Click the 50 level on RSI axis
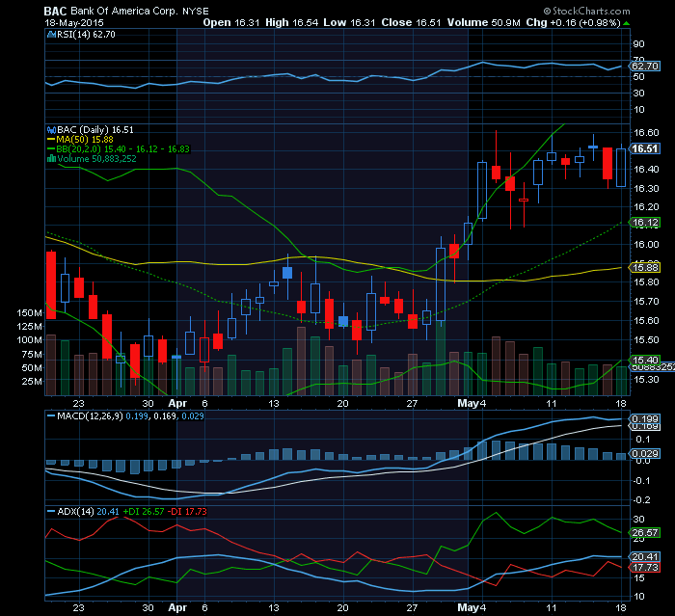Screen dimensions: 675x616 (x=638, y=76)
